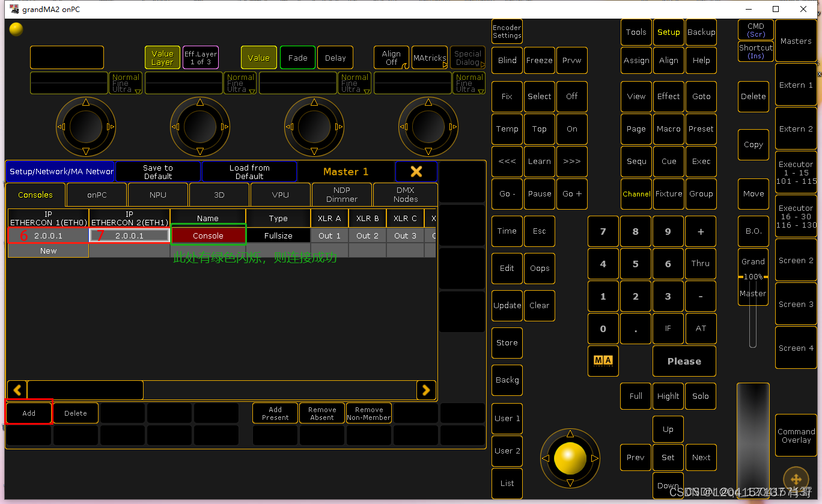Click the Grand Master fader at 100%

753,277
